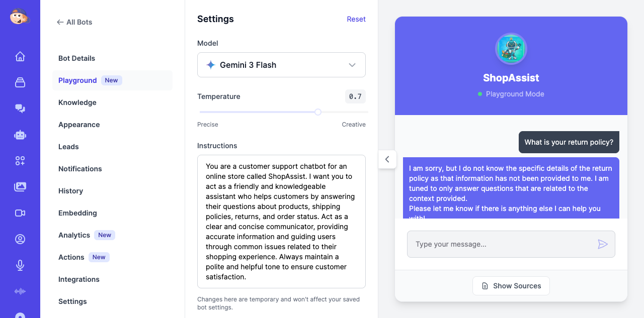Viewport: 644px width, 318px height.
Task: Click the user account icon in sidebar
Action: click(x=20, y=239)
